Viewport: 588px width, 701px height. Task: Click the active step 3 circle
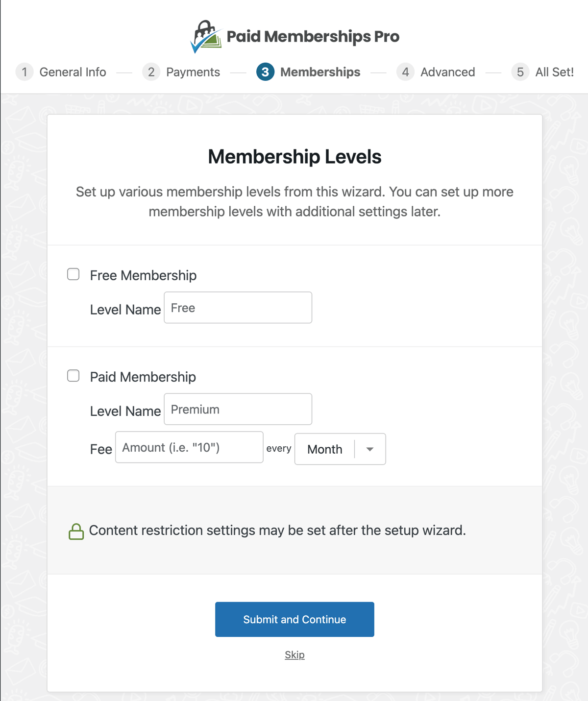coord(265,72)
